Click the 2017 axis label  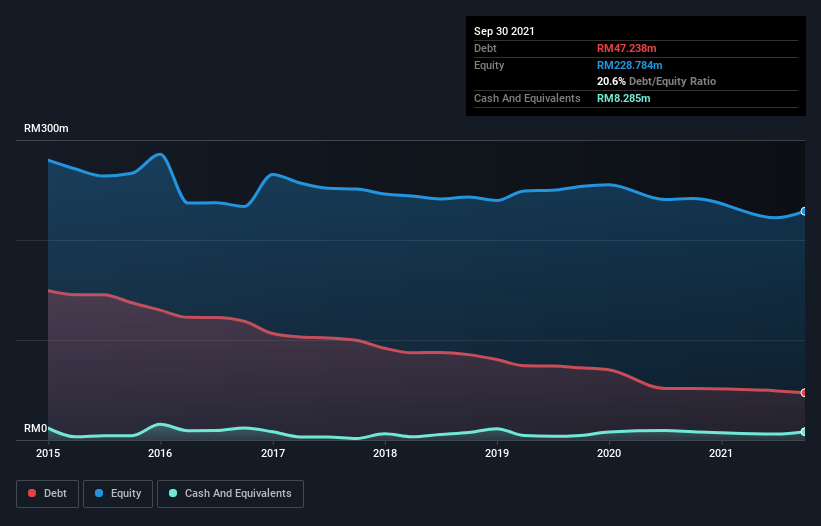click(273, 453)
